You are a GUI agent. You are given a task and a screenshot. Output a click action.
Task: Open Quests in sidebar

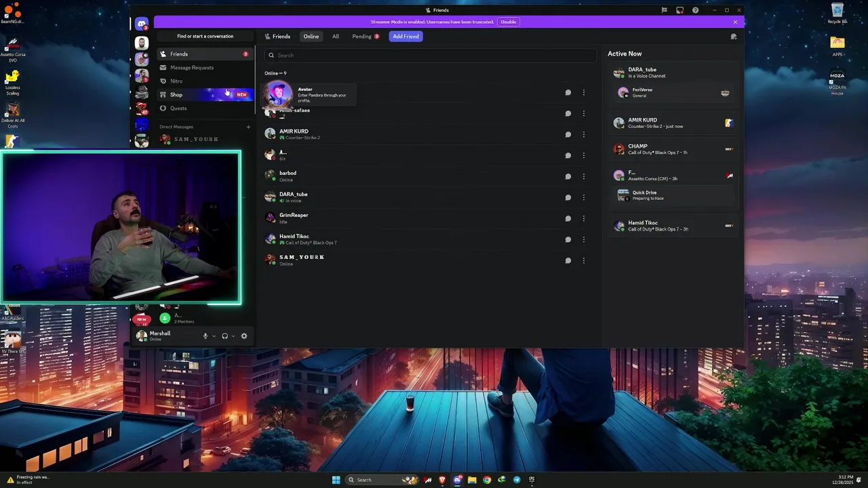(x=205, y=108)
